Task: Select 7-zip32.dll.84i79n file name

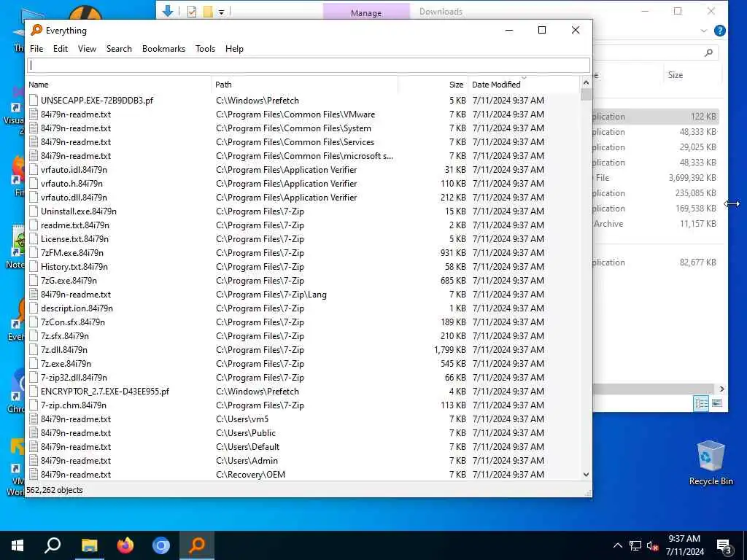Action: tap(74, 377)
